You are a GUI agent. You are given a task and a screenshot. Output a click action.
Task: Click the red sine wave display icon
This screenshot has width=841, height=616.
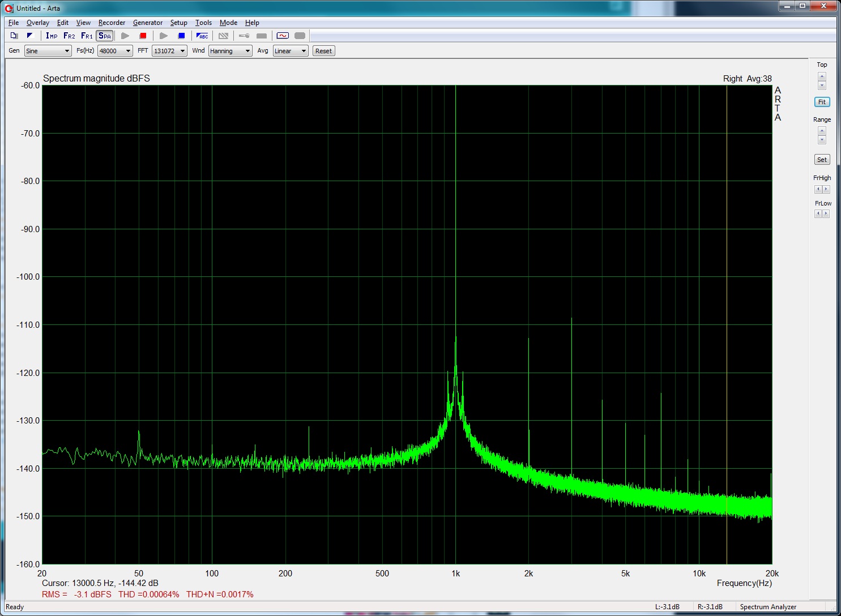(283, 36)
